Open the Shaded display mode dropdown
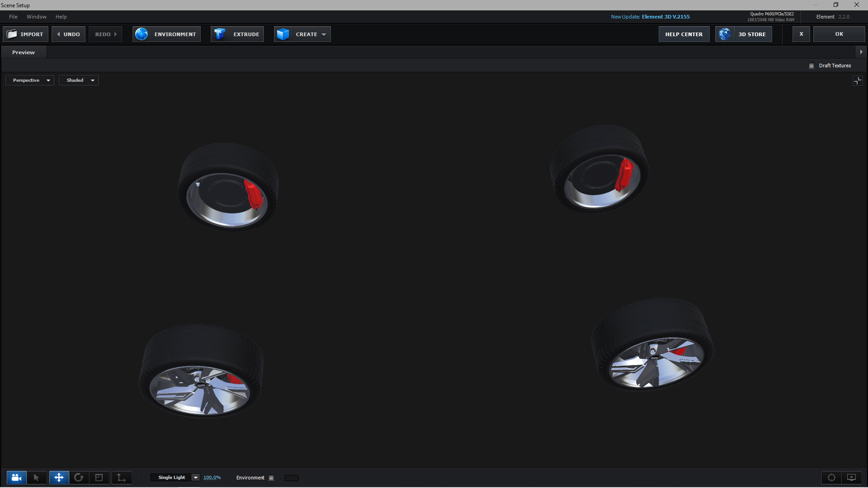The height and width of the screenshot is (488, 868). 79,80
